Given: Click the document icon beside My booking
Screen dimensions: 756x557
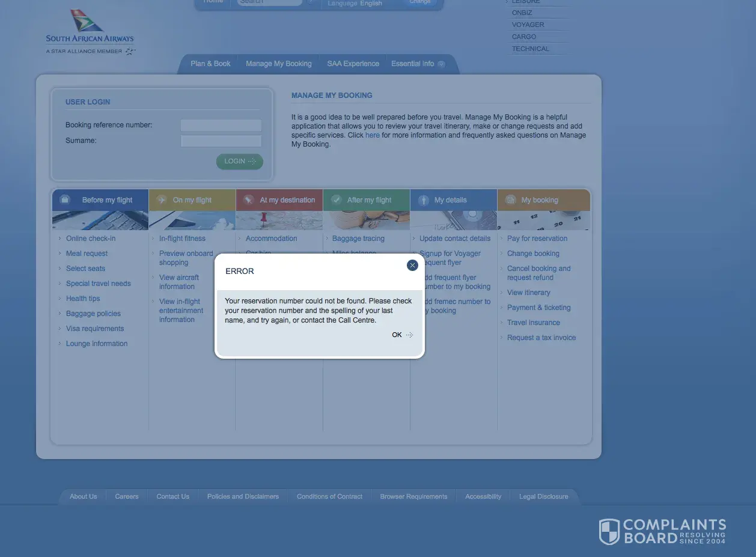Looking at the screenshot, I should (x=510, y=200).
